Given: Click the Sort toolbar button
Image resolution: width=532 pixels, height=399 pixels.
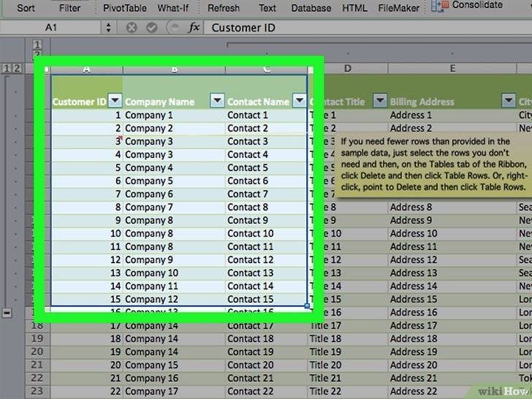Looking at the screenshot, I should [x=26, y=8].
